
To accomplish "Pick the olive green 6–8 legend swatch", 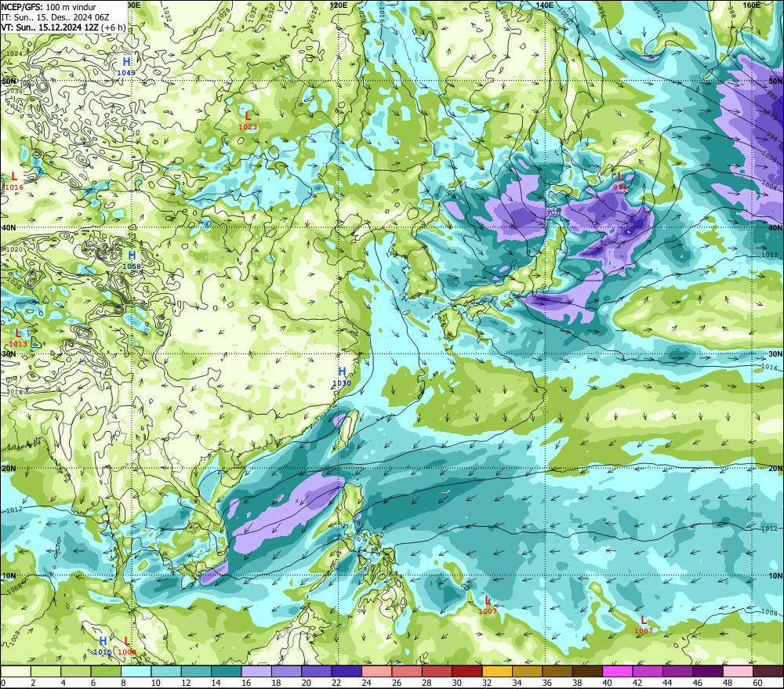I will tap(106, 672).
